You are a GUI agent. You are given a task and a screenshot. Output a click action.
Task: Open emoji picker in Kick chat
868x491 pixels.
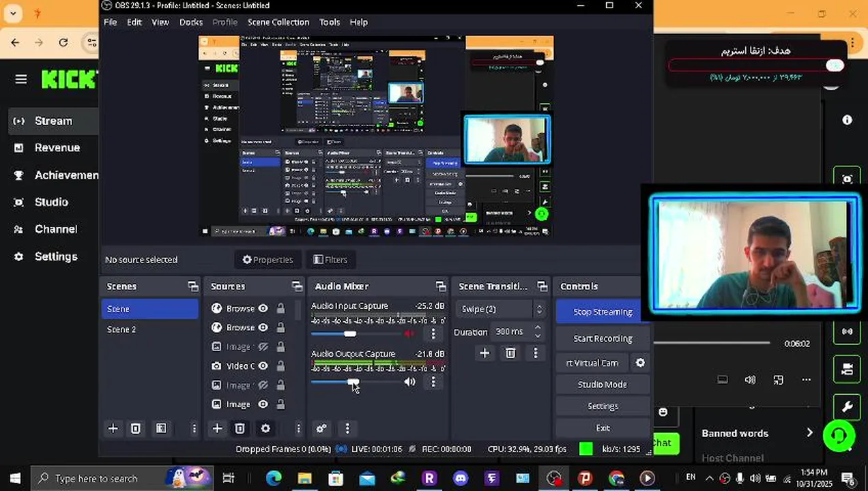[x=663, y=412]
